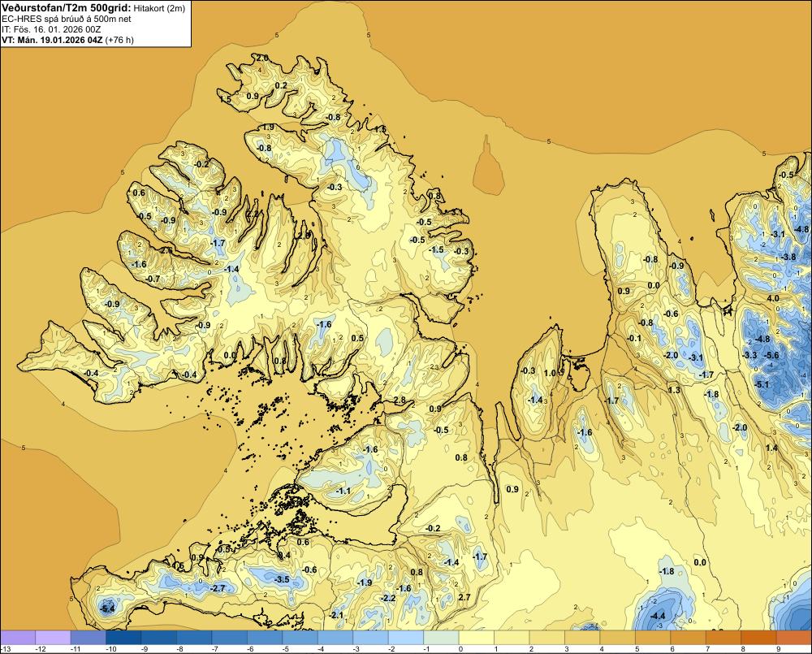The image size is (812, 654).
Task: Click the 'Hitakort (2m)' header label
Action: [x=159, y=8]
